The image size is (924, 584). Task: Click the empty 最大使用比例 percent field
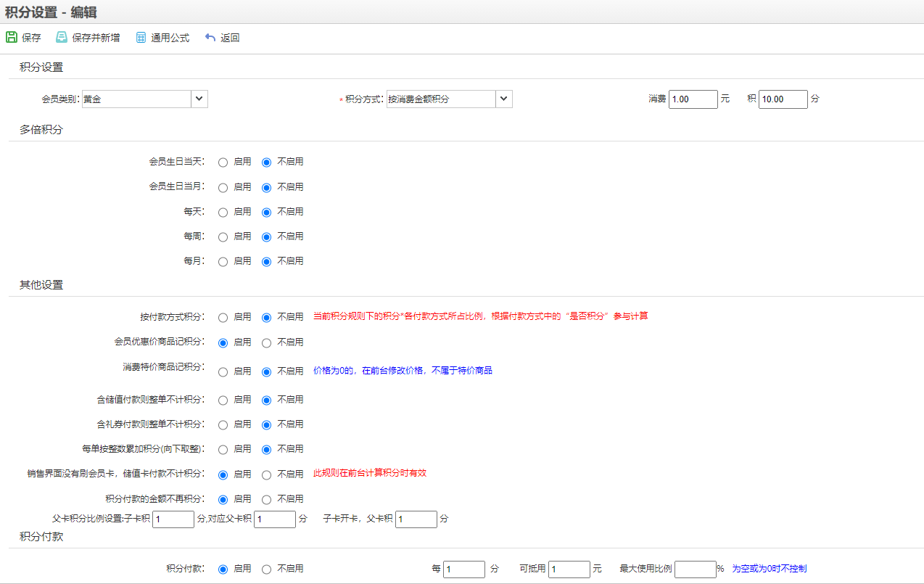click(x=696, y=569)
